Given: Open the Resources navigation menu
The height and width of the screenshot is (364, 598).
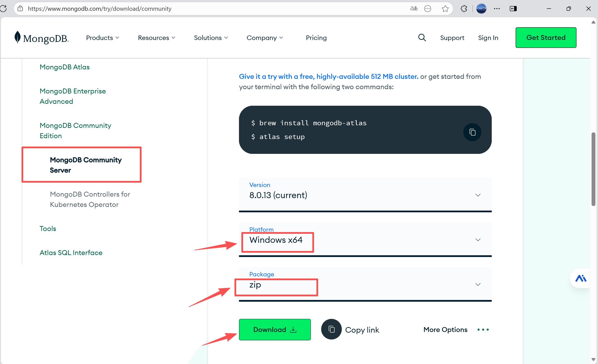Looking at the screenshot, I should coord(156,38).
